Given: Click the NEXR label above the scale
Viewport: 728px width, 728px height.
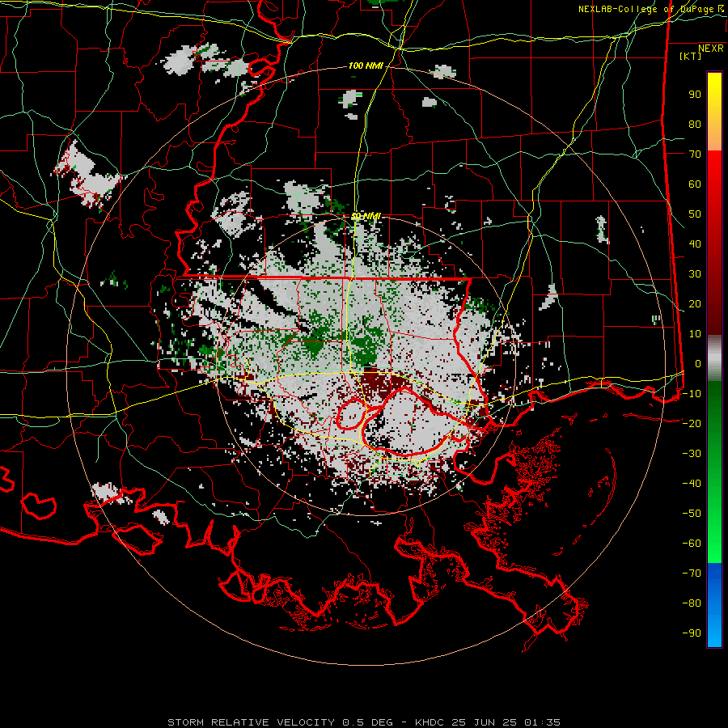Looking at the screenshot, I should pyautogui.click(x=711, y=49).
